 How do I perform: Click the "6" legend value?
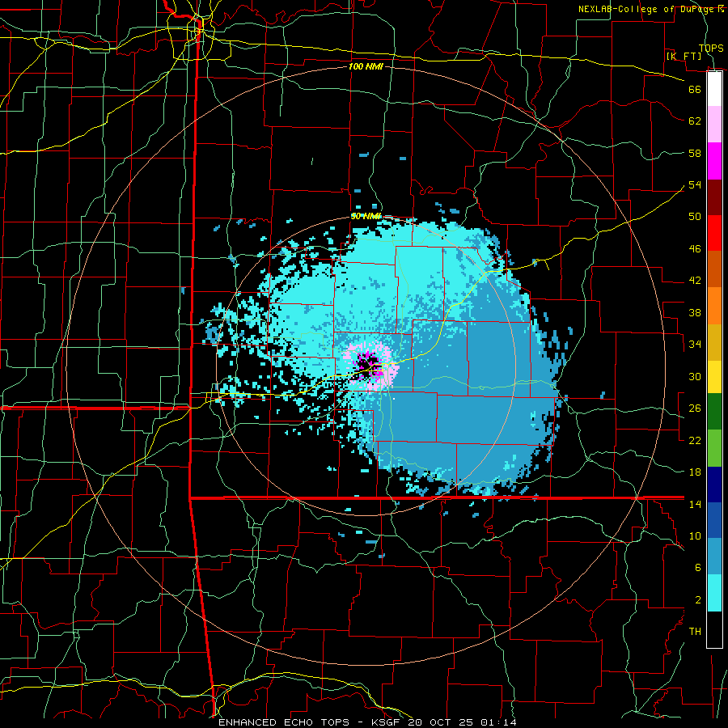[698, 568]
